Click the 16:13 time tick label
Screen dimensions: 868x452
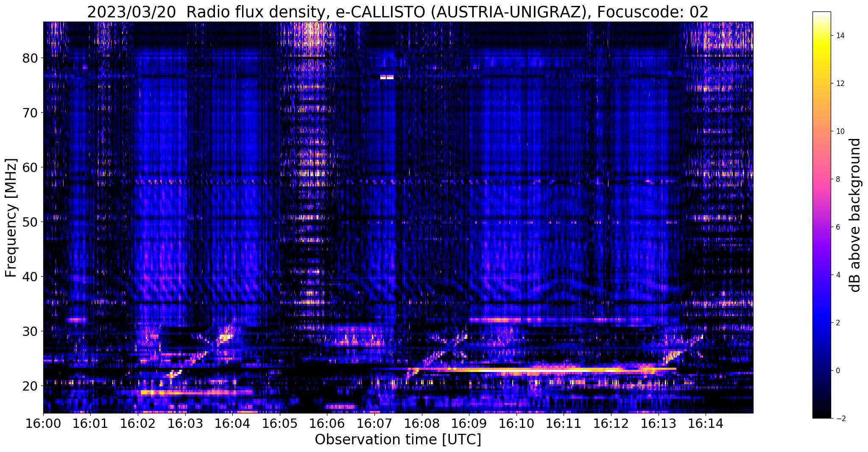click(x=659, y=424)
